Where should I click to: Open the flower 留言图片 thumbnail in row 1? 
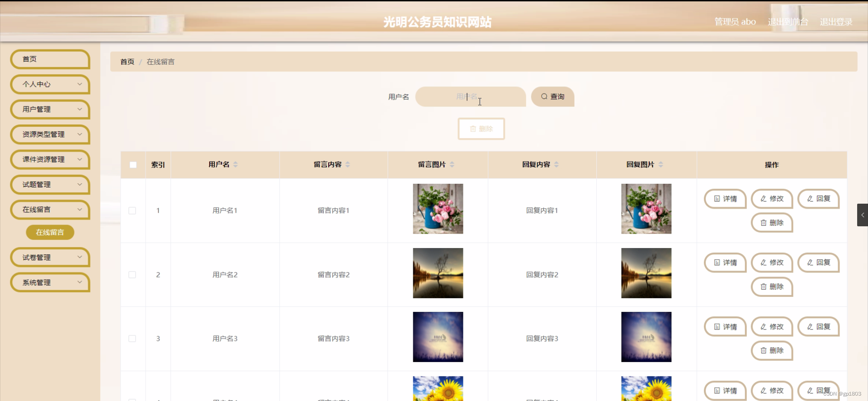tap(438, 209)
